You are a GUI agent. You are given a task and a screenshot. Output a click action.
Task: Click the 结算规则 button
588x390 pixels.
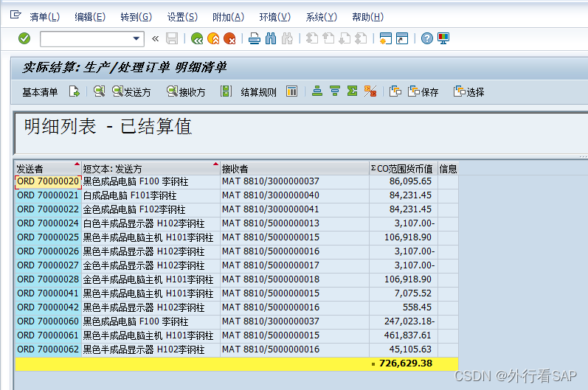pyautogui.click(x=259, y=92)
